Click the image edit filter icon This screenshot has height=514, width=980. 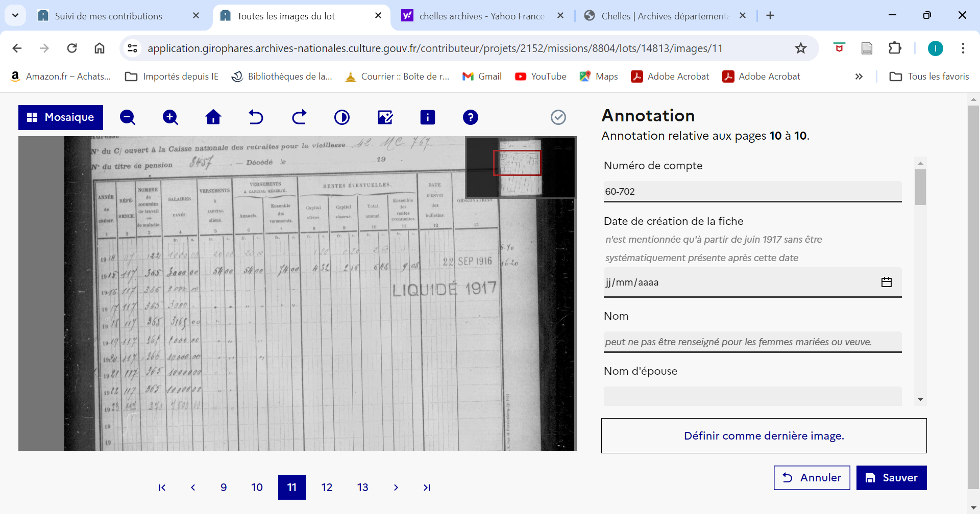pyautogui.click(x=385, y=117)
